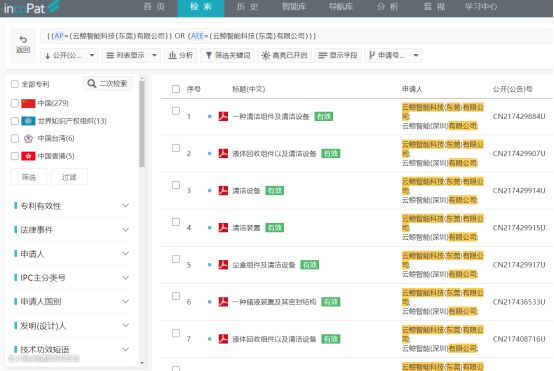Image resolution: width=554 pixels, height=371 pixels.
Task: Open the 学习中心 tab
Action: pyautogui.click(x=481, y=7)
